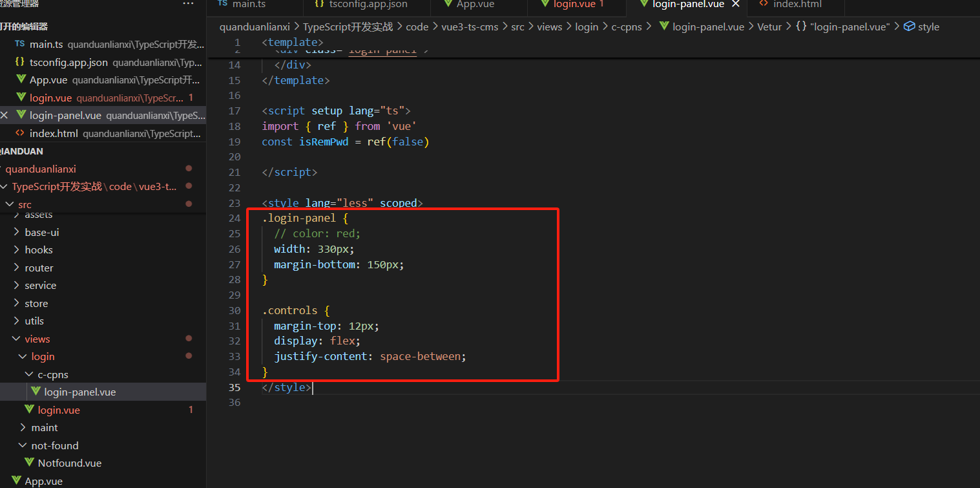This screenshot has height=488, width=980.
Task: Click the views breadcrumb segment
Action: click(549, 27)
